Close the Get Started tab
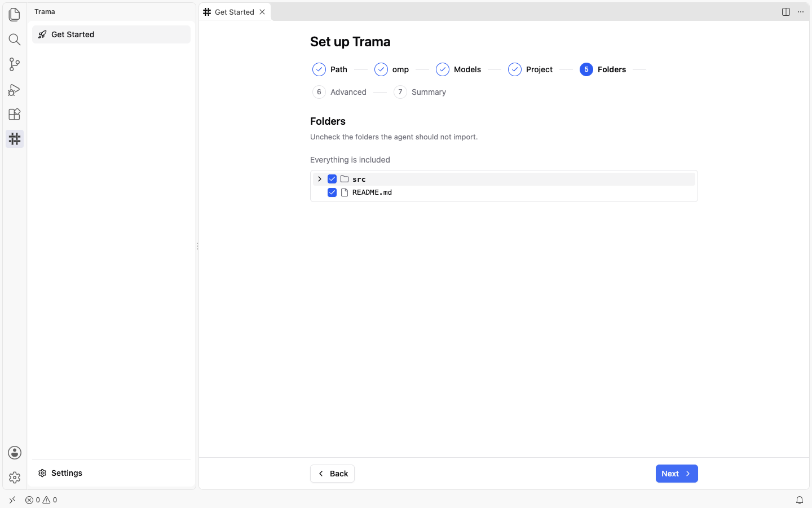 point(262,12)
